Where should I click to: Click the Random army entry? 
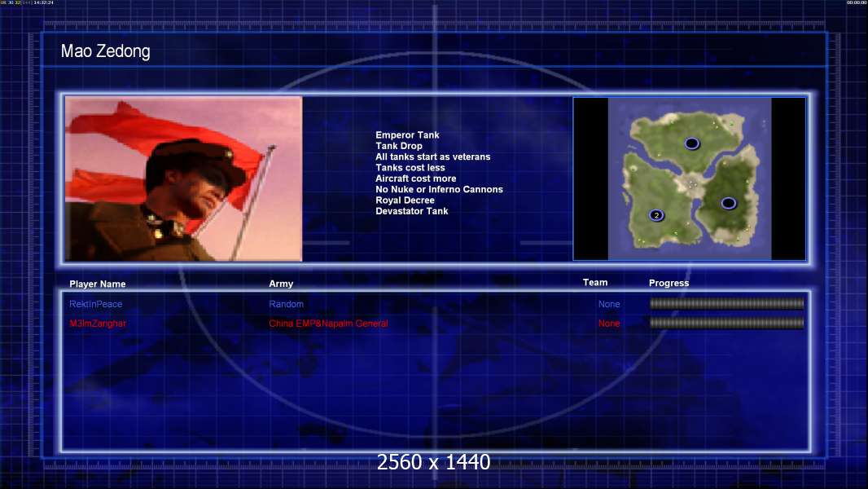[286, 304]
